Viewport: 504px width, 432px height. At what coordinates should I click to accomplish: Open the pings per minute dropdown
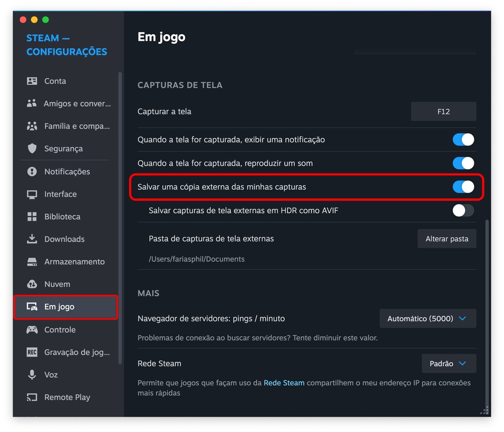428,319
